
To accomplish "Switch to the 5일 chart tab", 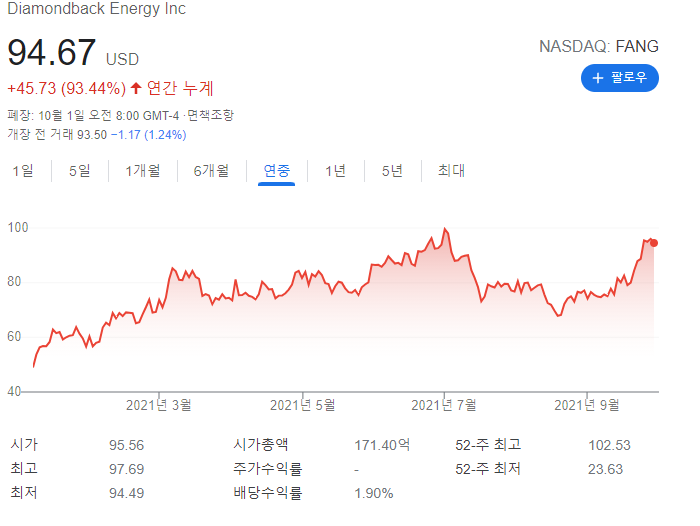I will tap(79, 171).
